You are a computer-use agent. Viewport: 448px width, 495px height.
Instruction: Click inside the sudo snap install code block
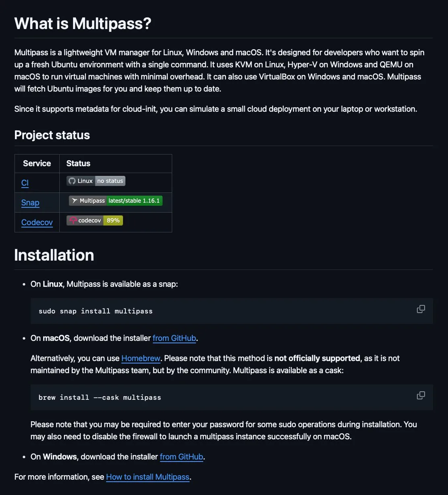232,311
